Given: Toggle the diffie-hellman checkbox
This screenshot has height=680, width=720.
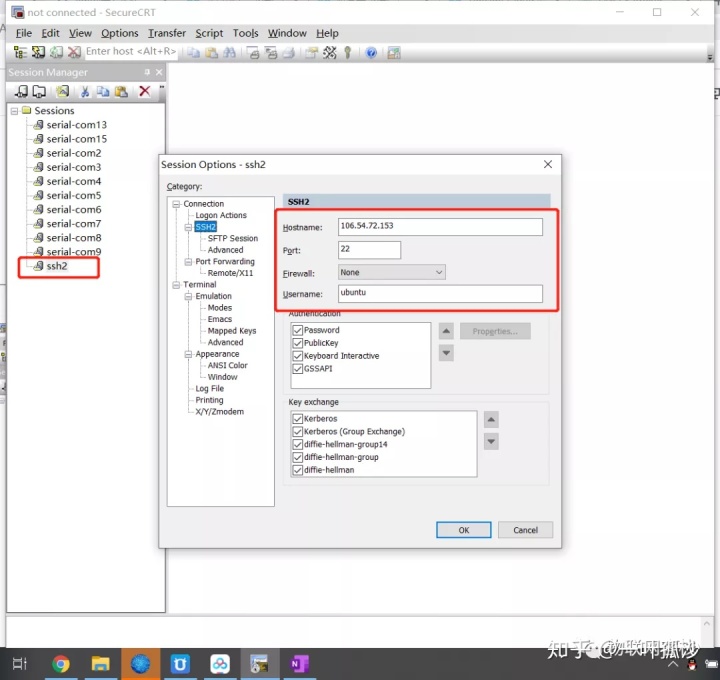Looking at the screenshot, I should pyautogui.click(x=298, y=470).
